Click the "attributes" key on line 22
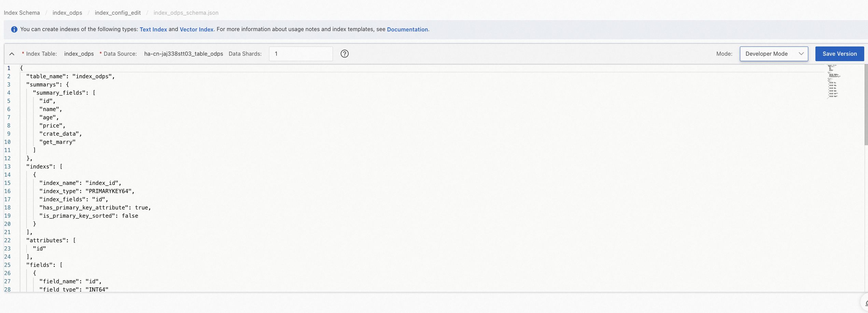Image resolution: width=868 pixels, height=313 pixels. [46, 240]
